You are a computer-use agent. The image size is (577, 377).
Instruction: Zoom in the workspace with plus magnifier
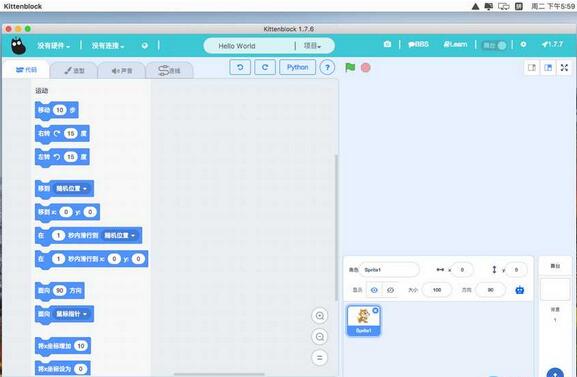point(320,316)
